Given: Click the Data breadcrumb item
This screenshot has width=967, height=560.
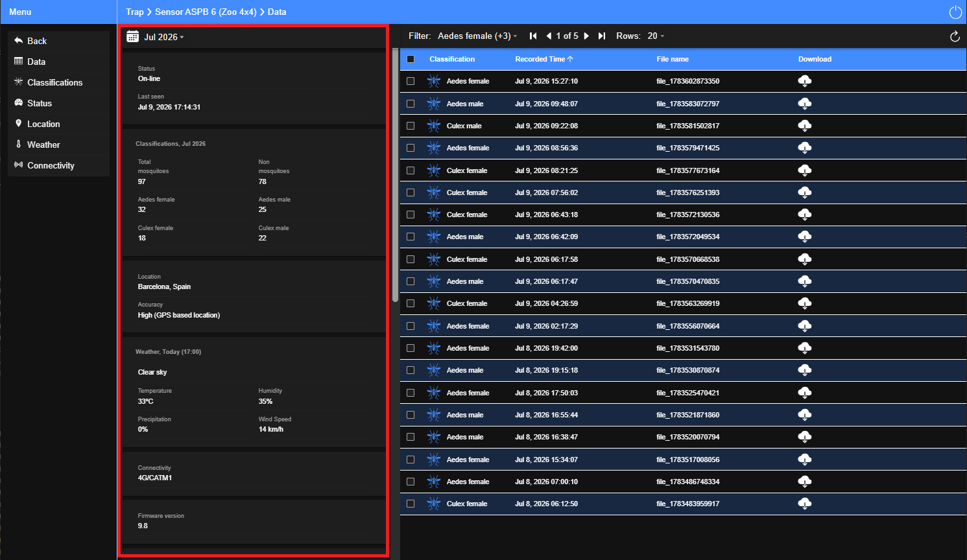Looking at the screenshot, I should pyautogui.click(x=277, y=12).
